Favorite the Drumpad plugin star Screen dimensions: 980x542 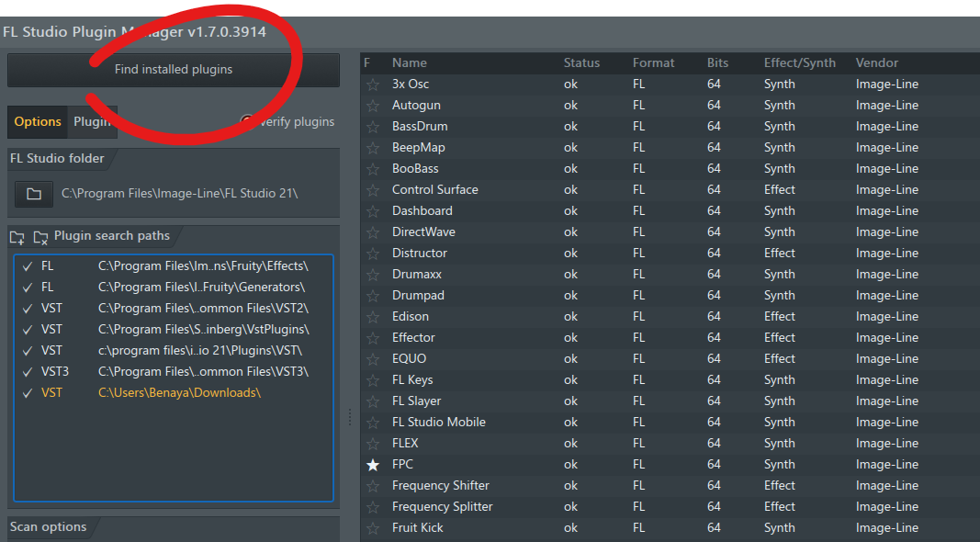click(373, 296)
